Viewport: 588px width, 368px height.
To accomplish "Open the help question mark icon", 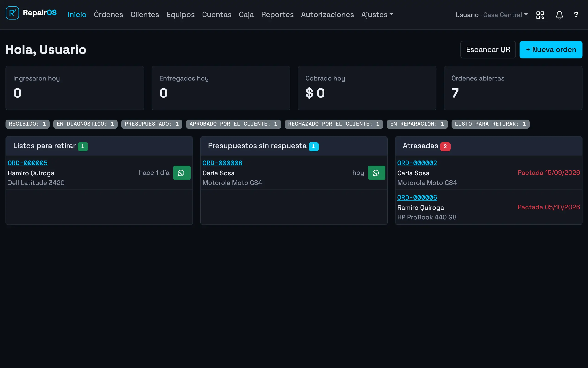I will click(576, 14).
